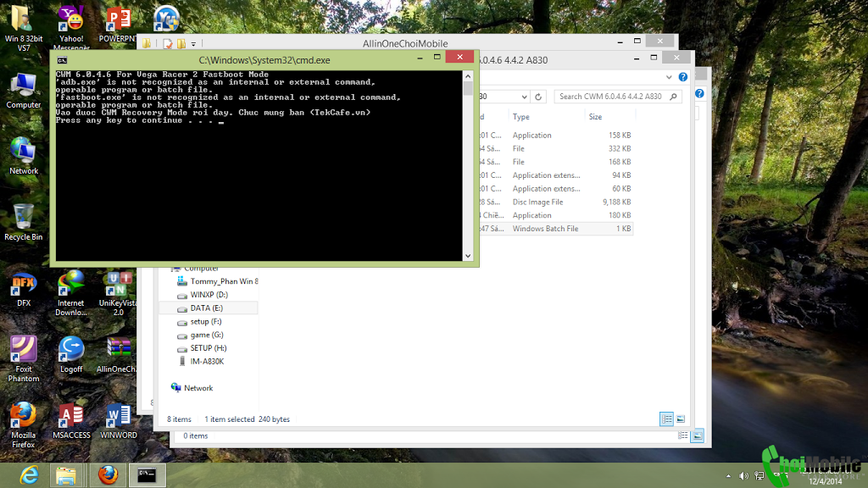The height and width of the screenshot is (488, 868).
Task: Open Tommy_Phan Win 8 drive in tree
Action: [217, 281]
